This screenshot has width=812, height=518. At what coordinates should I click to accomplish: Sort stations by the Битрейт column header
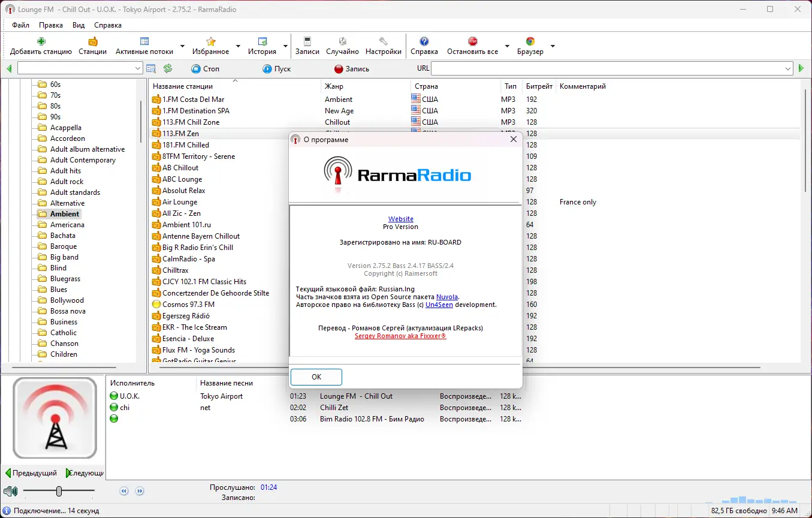tap(539, 86)
